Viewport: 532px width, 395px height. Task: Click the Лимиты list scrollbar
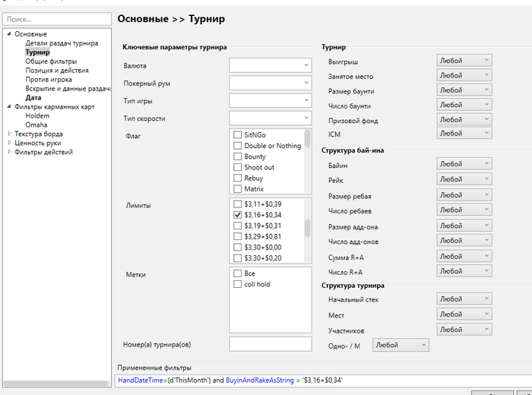point(307,228)
